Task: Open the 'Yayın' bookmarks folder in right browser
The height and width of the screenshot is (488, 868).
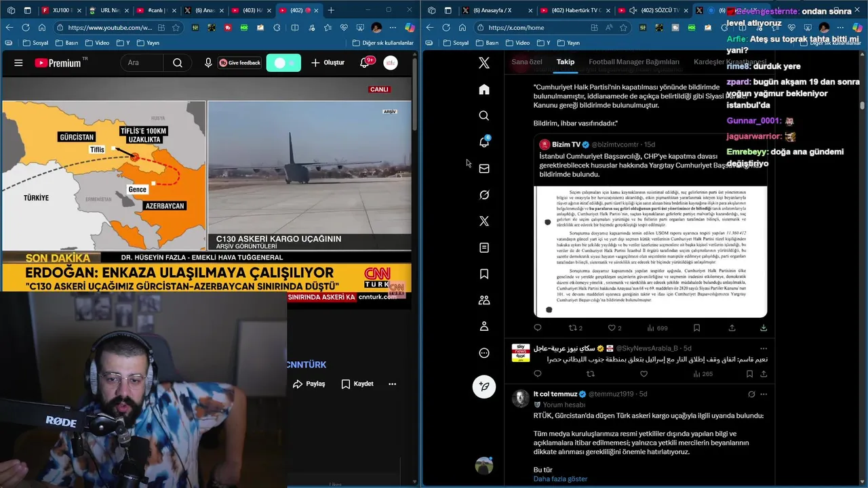Action: (x=568, y=43)
